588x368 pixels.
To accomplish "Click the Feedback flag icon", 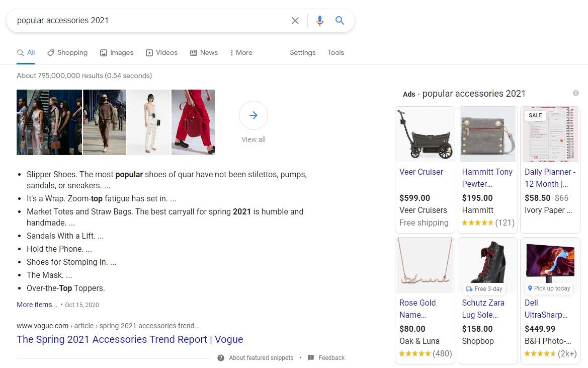I will click(311, 358).
